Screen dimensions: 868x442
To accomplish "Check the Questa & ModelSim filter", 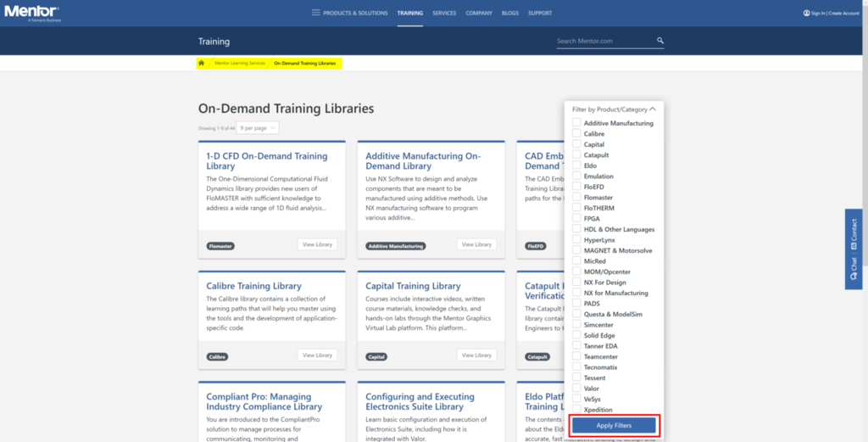I will [576, 314].
